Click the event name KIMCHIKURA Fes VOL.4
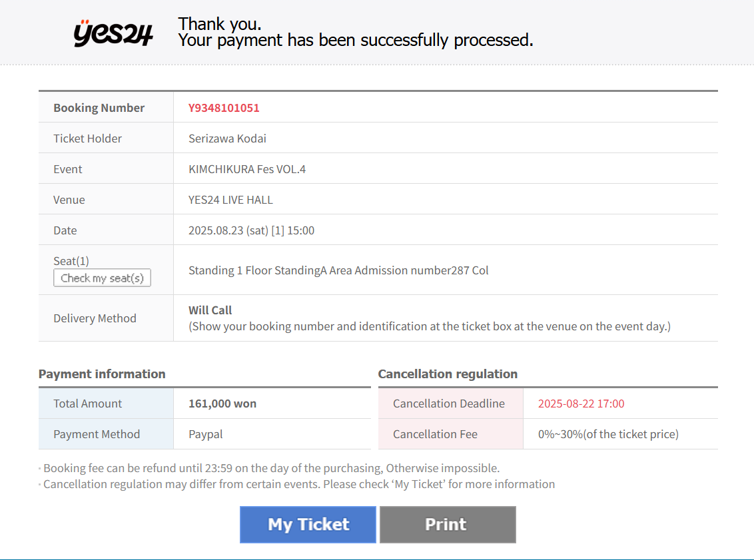This screenshot has height=560, width=754. 246,169
